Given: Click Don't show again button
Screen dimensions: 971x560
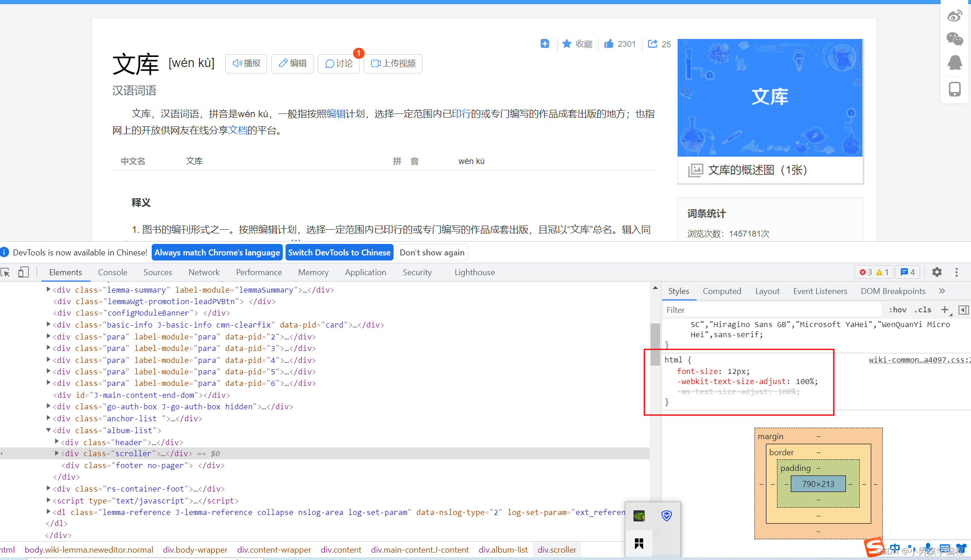Looking at the screenshot, I should pos(432,252).
